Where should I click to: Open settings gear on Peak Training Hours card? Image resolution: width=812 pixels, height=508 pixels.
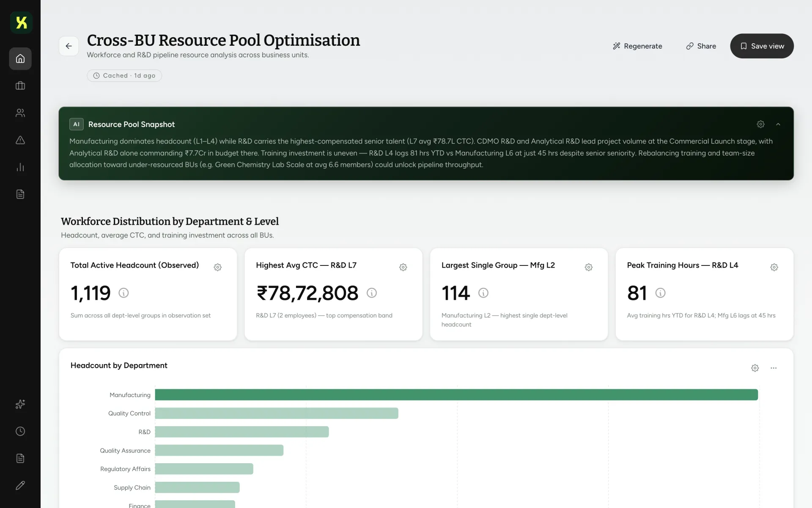pyautogui.click(x=774, y=268)
